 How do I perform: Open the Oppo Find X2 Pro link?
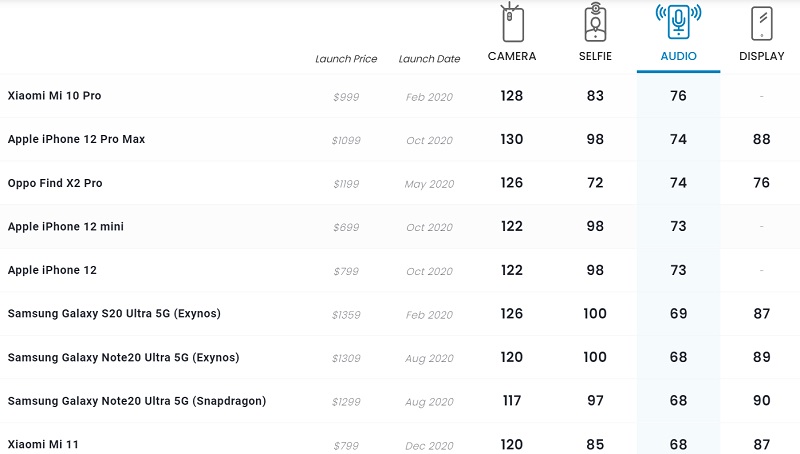(x=55, y=184)
